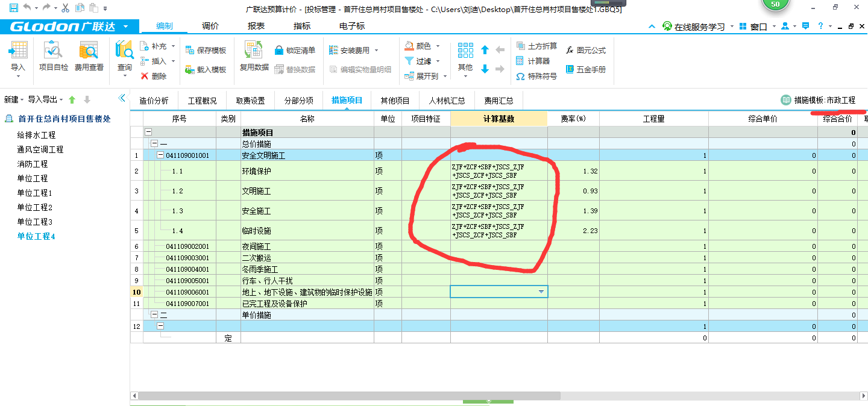Collapse the 措施项目 root row
This screenshot has width=868, height=406.
point(148,133)
